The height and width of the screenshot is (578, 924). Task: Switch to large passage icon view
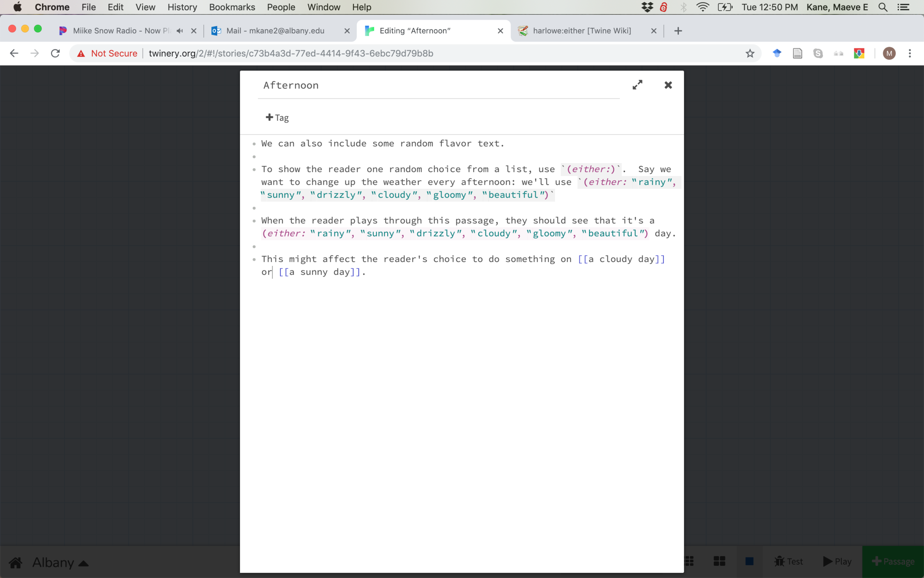(720, 561)
